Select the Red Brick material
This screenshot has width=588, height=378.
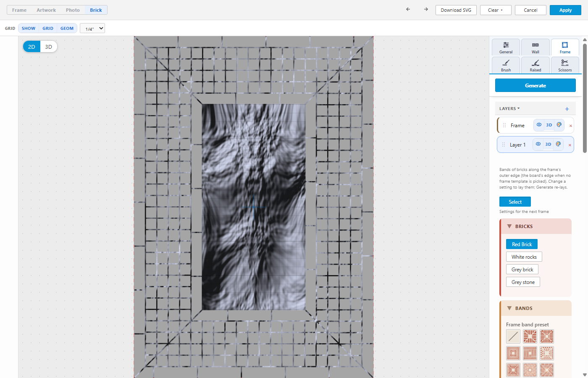tap(522, 244)
